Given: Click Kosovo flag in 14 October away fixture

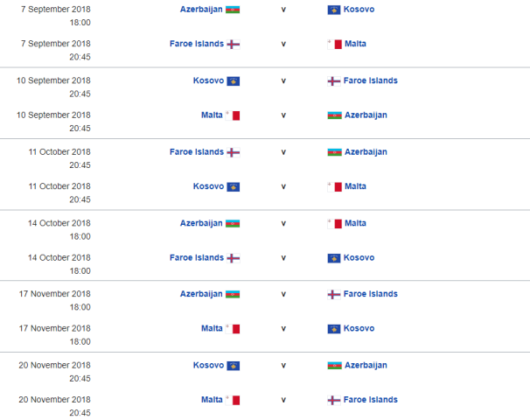Looking at the screenshot, I should (334, 258).
